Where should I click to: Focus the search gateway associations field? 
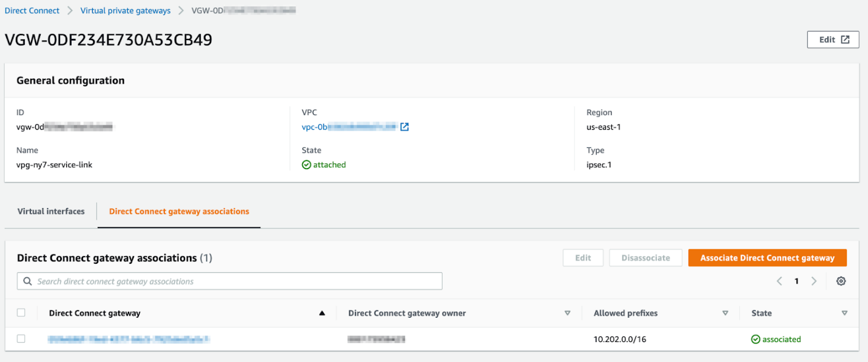tap(230, 281)
